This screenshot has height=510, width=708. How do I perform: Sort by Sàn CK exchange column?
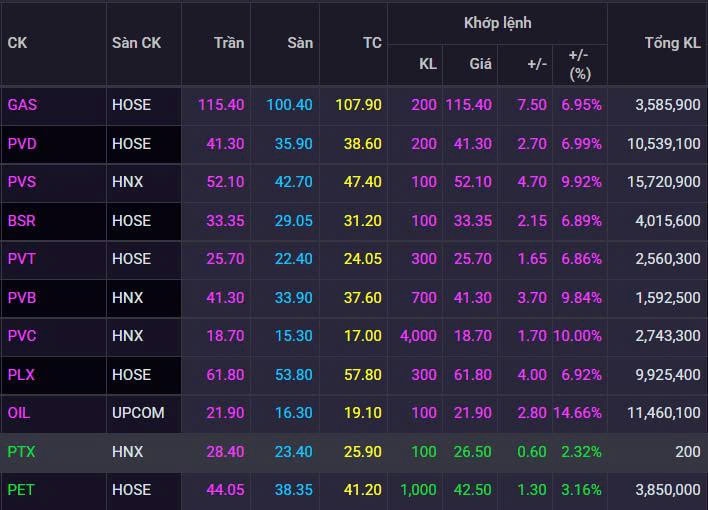136,43
